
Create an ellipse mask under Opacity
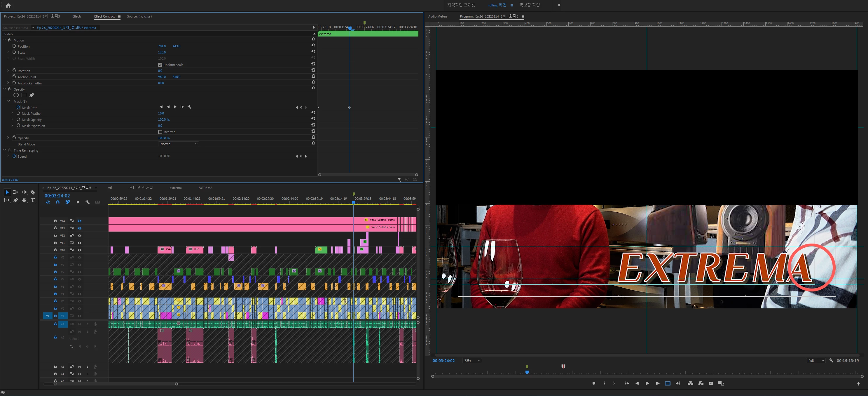[x=16, y=95]
